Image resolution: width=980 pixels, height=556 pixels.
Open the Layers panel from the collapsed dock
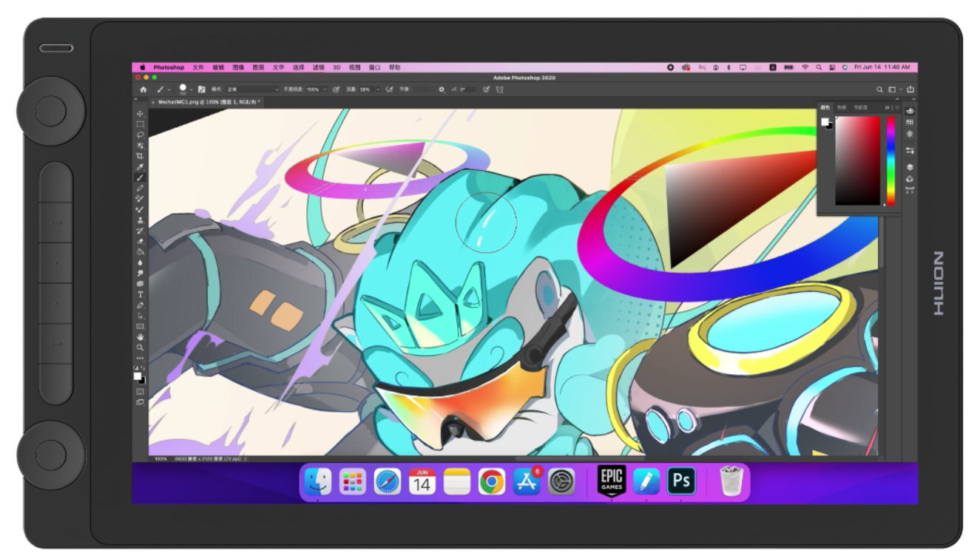pyautogui.click(x=910, y=168)
